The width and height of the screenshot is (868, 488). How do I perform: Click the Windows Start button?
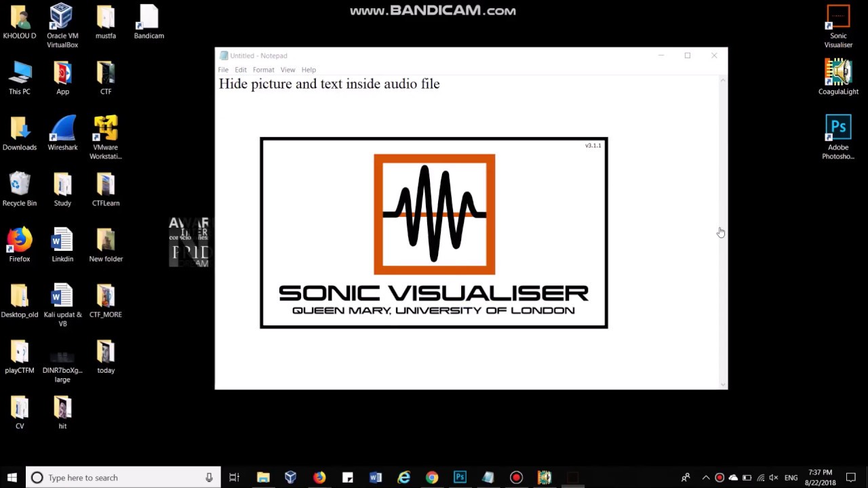12,477
